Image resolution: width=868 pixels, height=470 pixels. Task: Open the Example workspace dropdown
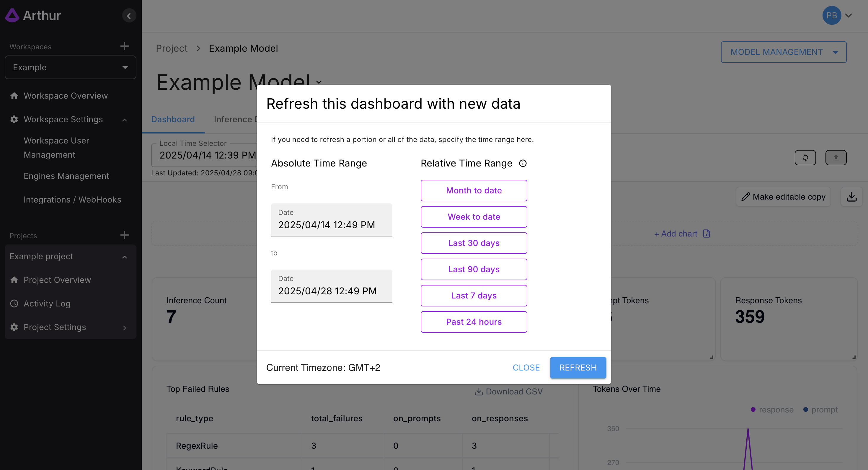(71, 67)
